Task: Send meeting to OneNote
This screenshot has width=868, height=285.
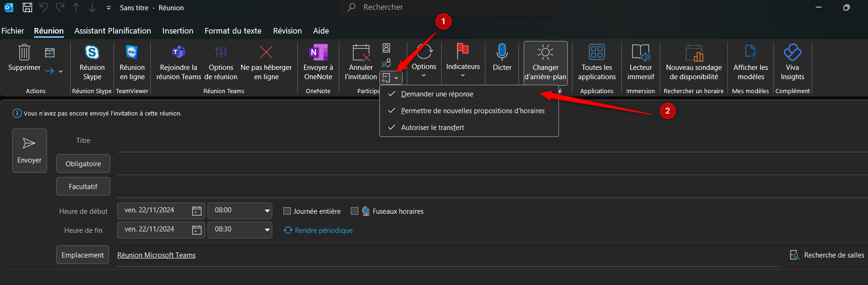Action: pyautogui.click(x=318, y=53)
